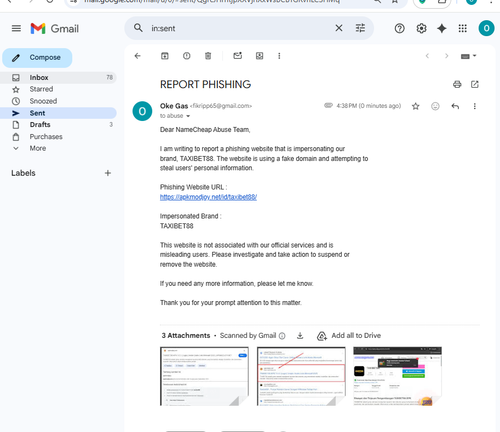Image resolution: width=500 pixels, height=432 pixels.
Task: Create new label with plus icon
Action: pos(108,173)
